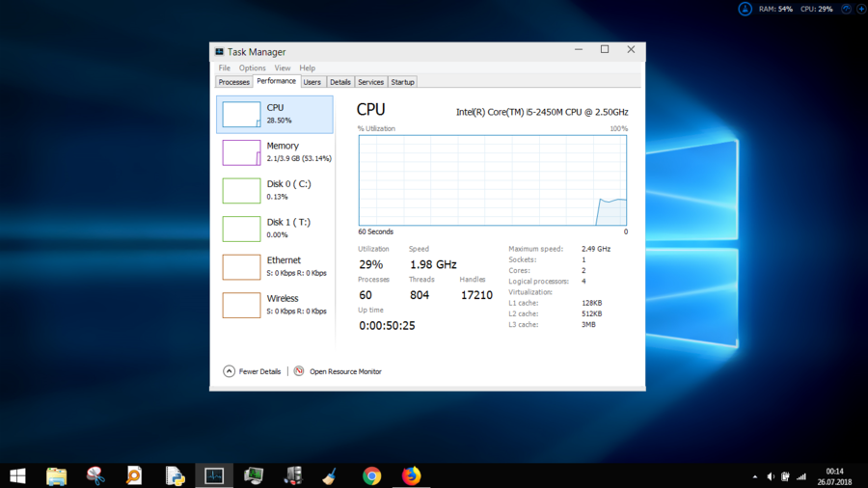The height and width of the screenshot is (488, 868).
Task: Click the Task Manager title bar icon
Action: pos(219,51)
